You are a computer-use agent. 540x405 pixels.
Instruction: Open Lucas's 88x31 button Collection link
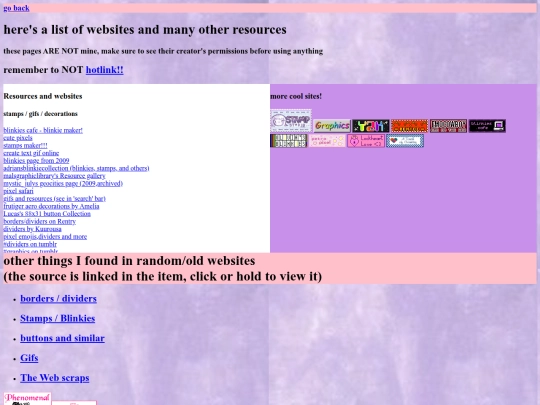(47, 214)
